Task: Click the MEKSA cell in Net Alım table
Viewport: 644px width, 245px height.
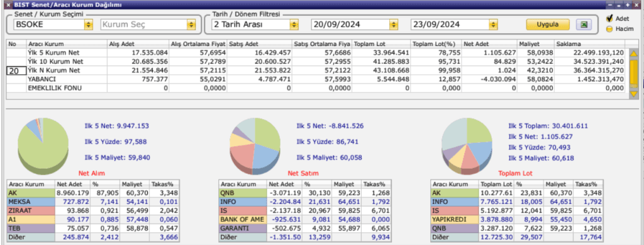Action: pyautogui.click(x=31, y=202)
